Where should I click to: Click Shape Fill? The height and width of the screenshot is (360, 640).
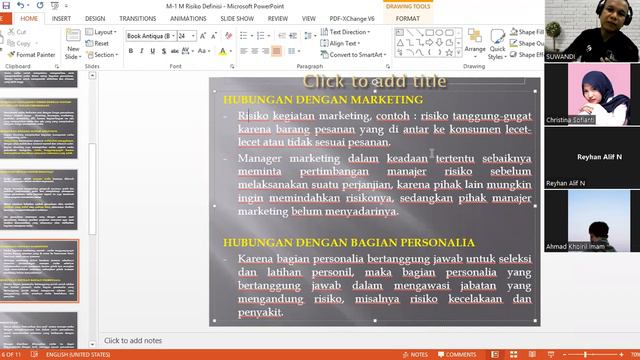(527, 32)
